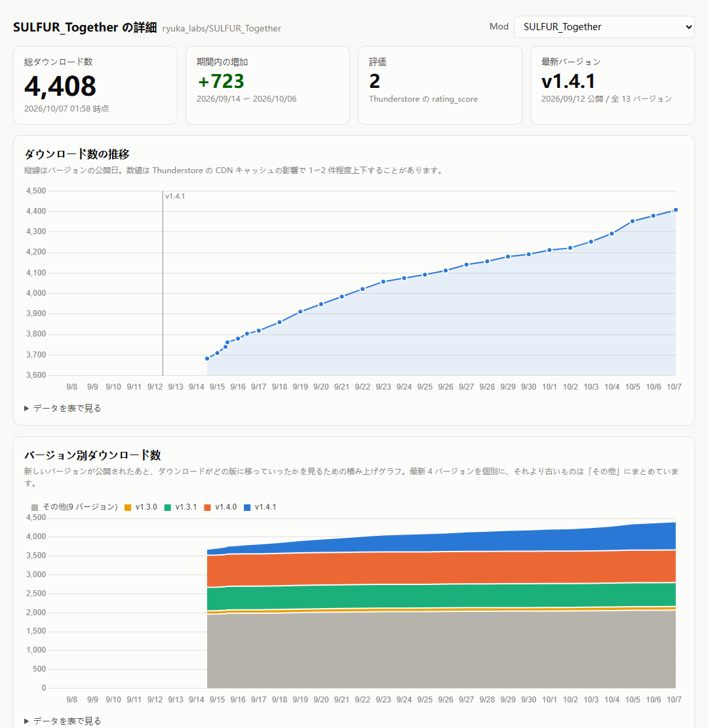Viewport: 708px width, 728px height.
Task: Click the green v1.3.1 legend swatch
Action: (x=168, y=508)
